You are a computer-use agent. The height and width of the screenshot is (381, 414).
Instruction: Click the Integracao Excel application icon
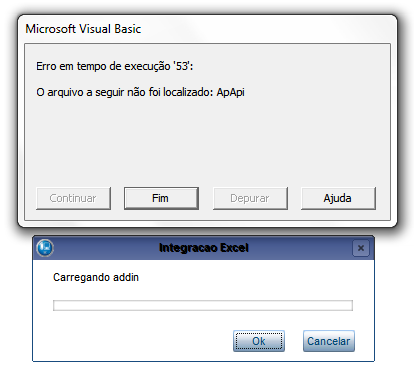[x=45, y=248]
